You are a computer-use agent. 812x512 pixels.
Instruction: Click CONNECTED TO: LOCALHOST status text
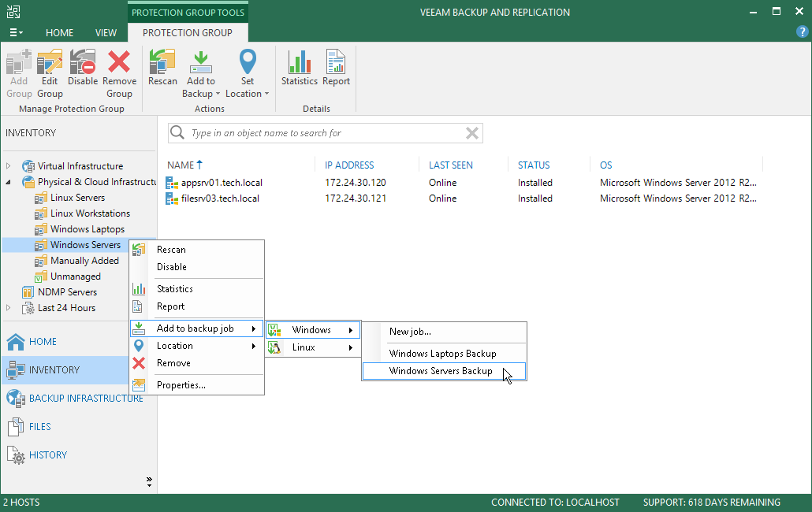click(x=555, y=503)
